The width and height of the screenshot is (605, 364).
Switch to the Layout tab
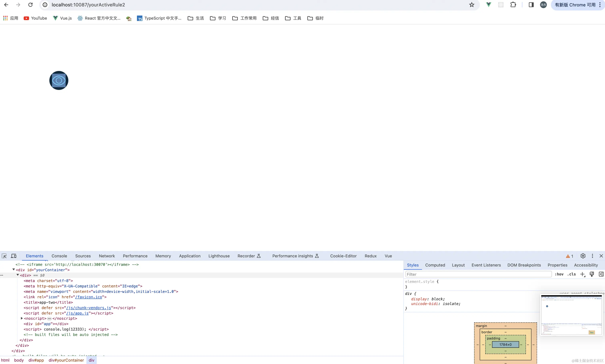tap(458, 265)
